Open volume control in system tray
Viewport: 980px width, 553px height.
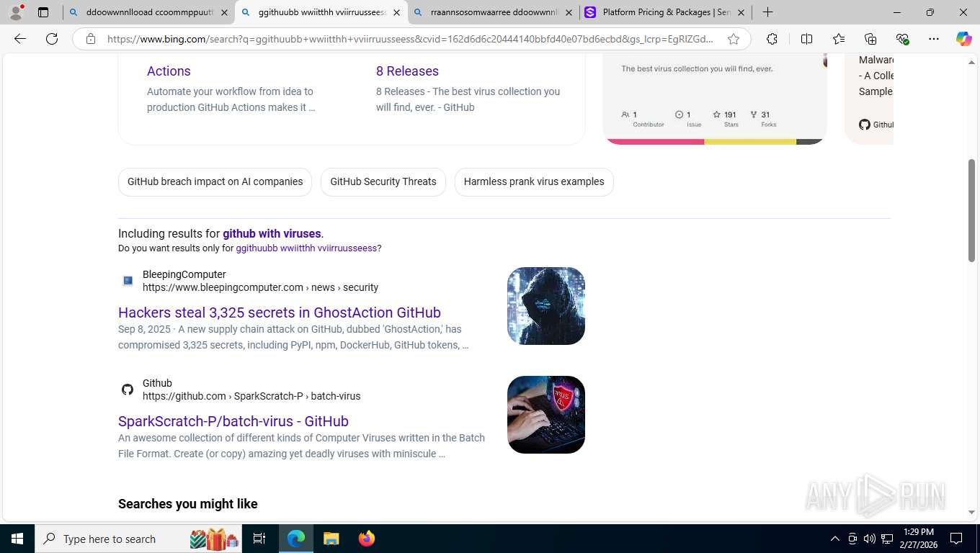pyautogui.click(x=870, y=539)
